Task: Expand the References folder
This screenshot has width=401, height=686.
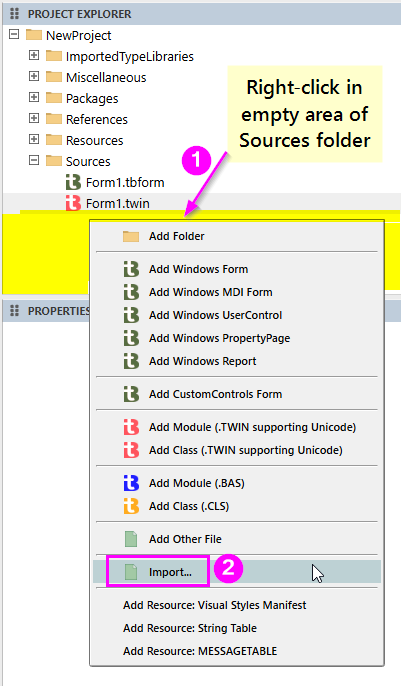Action: (x=34, y=118)
